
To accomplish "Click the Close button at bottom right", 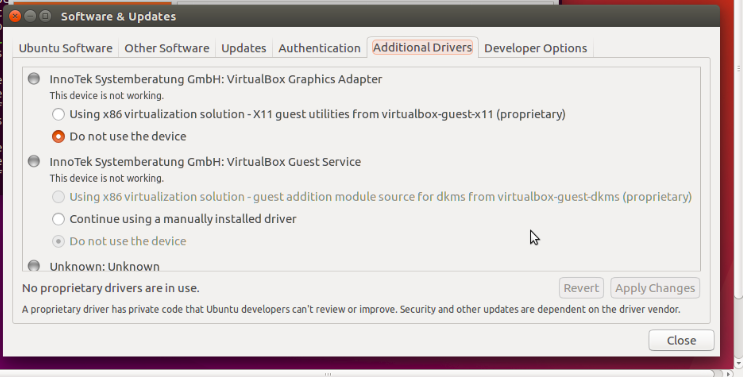I will pos(681,340).
